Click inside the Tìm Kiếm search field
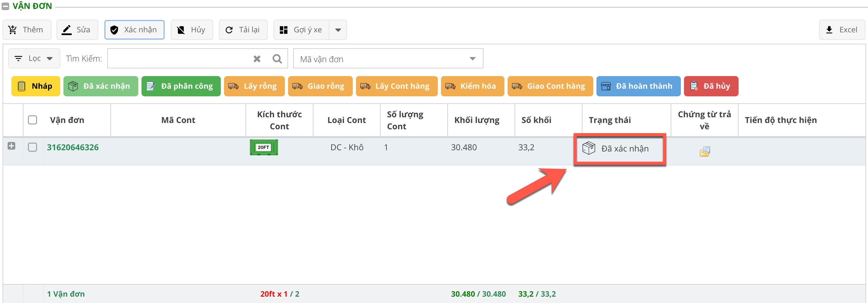The width and height of the screenshot is (868, 303). [179, 59]
